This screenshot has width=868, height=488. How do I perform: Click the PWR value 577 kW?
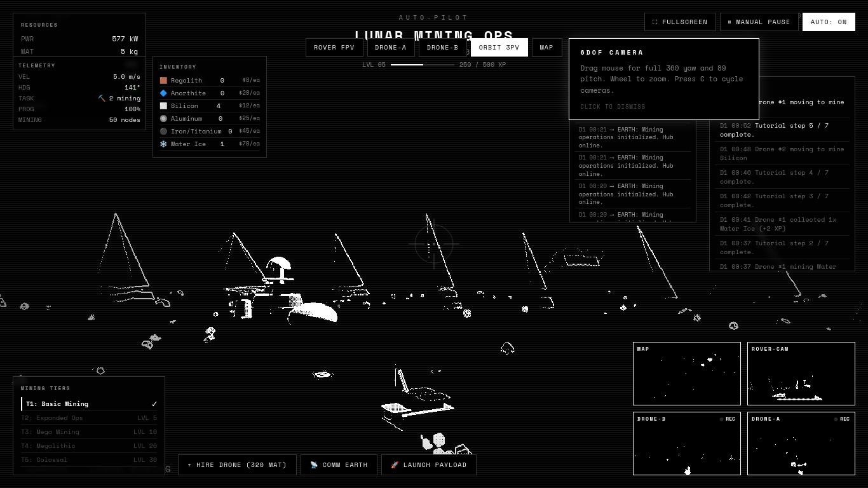pyautogui.click(x=125, y=39)
